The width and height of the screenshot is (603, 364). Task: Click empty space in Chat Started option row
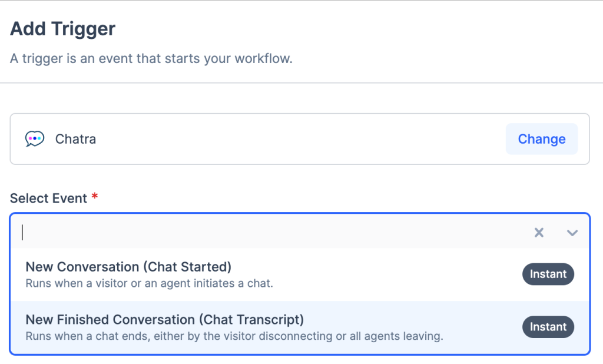pyautogui.click(x=383, y=274)
